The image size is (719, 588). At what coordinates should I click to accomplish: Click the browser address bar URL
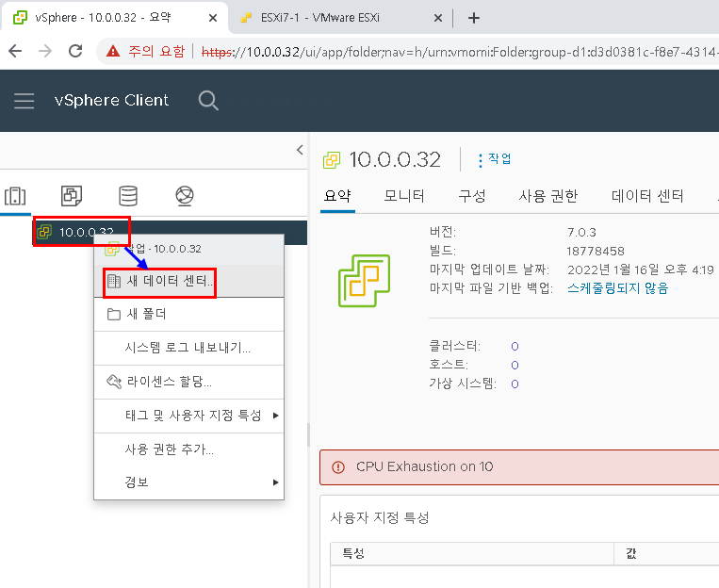point(460,52)
